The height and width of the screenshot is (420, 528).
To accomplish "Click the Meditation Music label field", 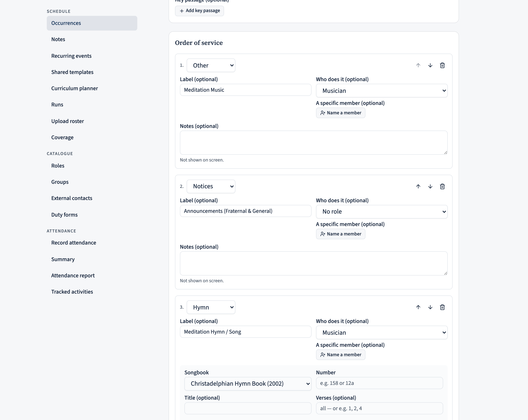I will [246, 90].
